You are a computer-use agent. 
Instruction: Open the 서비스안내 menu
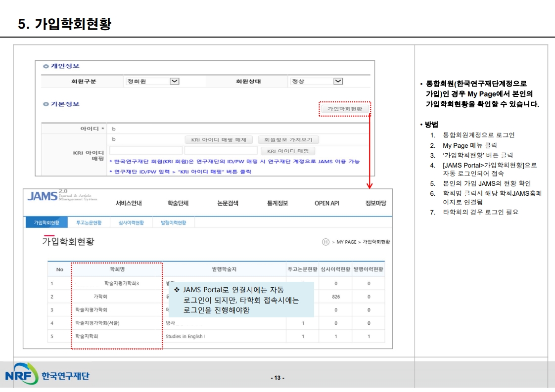point(129,203)
